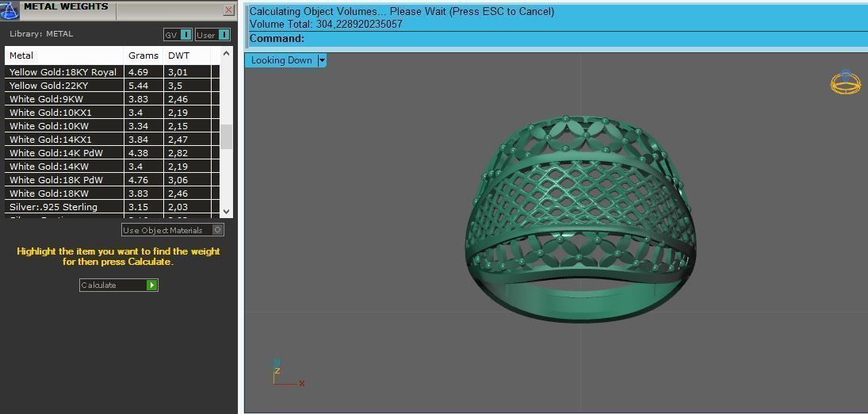Screen dimensions: 868x414
Task: Click the 4.76 grams value
Action: point(138,179)
